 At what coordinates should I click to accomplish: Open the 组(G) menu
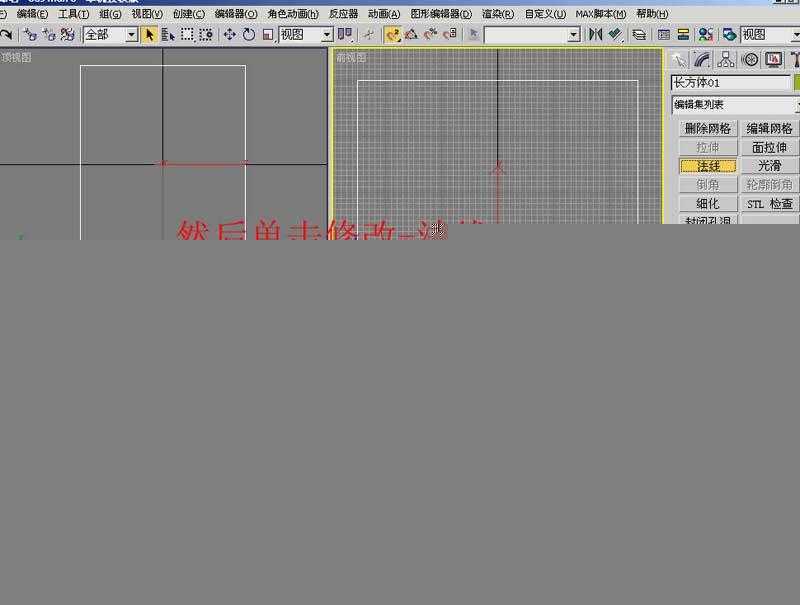tap(110, 14)
